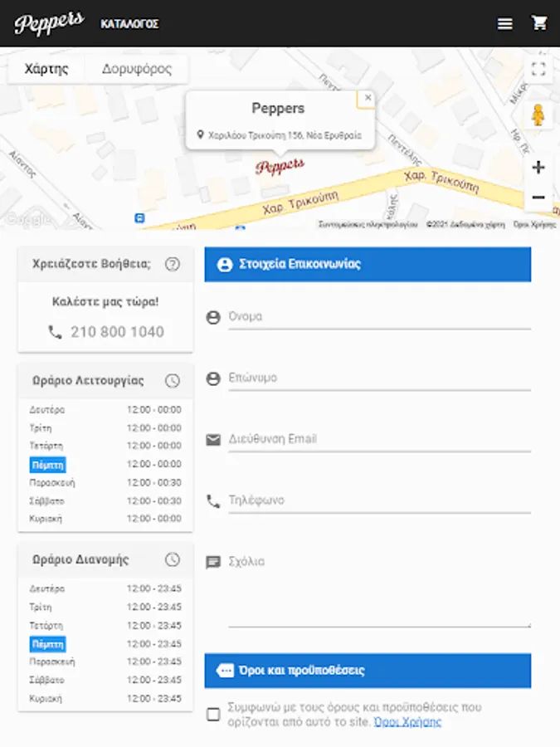Click the person icon beside Όνομα
The height and width of the screenshot is (747, 560).
tap(213, 317)
